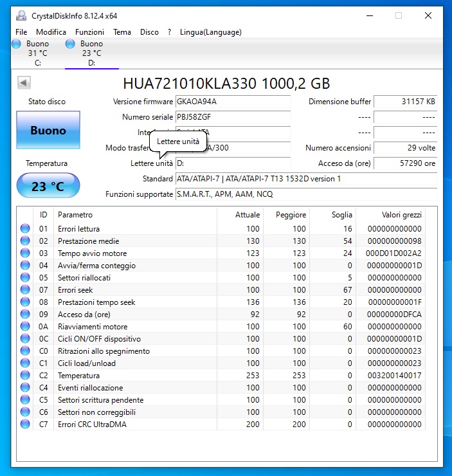
Task: Click the ID column header
Action: [x=43, y=215]
